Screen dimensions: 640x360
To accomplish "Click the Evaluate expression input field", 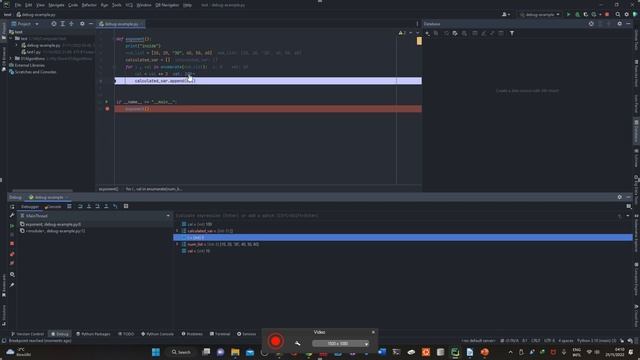I will pos(395,216).
